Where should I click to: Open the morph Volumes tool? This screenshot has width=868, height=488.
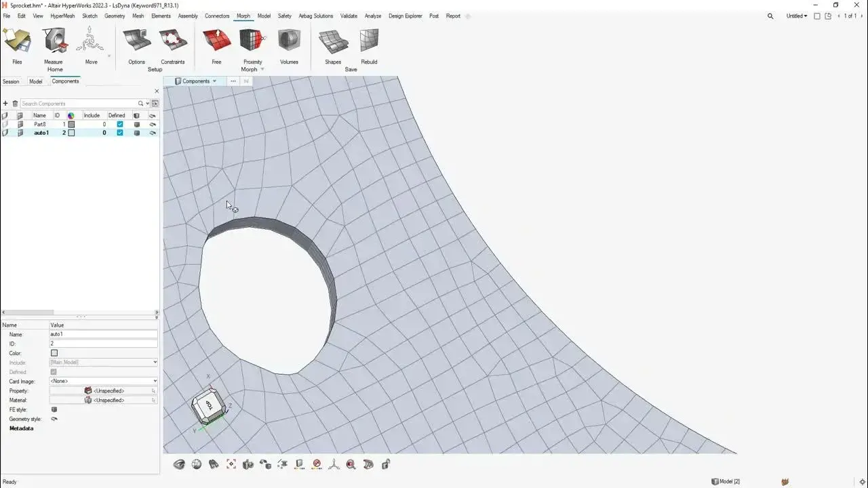coord(289,45)
